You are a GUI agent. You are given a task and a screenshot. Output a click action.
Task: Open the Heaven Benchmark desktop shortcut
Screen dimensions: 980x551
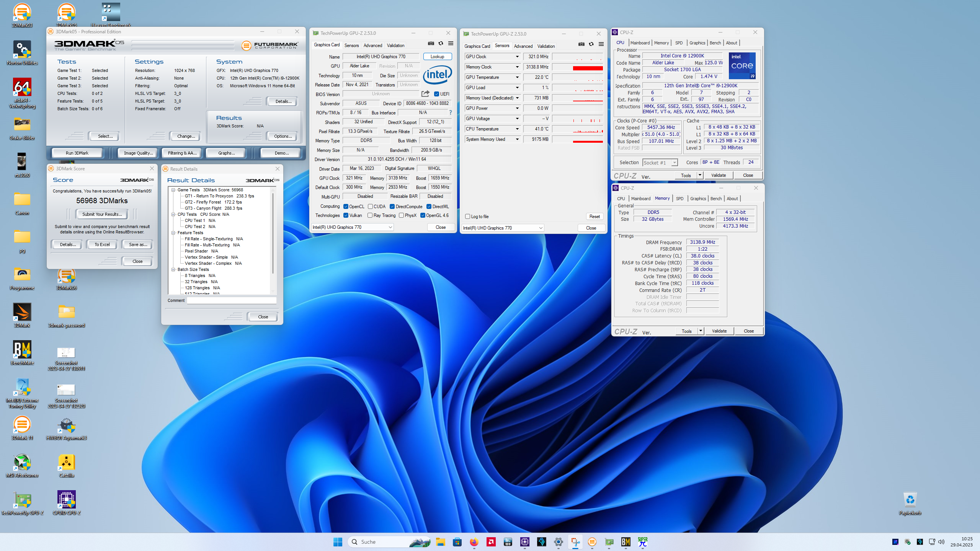click(x=111, y=15)
